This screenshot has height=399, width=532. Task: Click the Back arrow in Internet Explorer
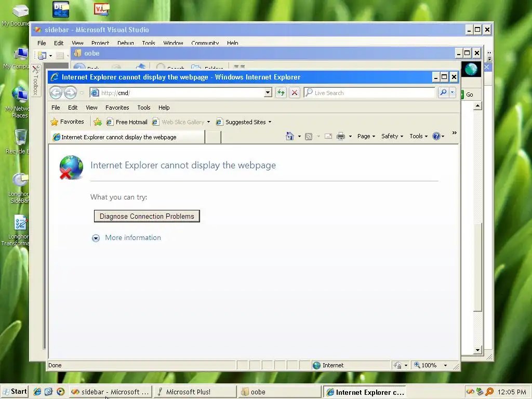(56, 92)
